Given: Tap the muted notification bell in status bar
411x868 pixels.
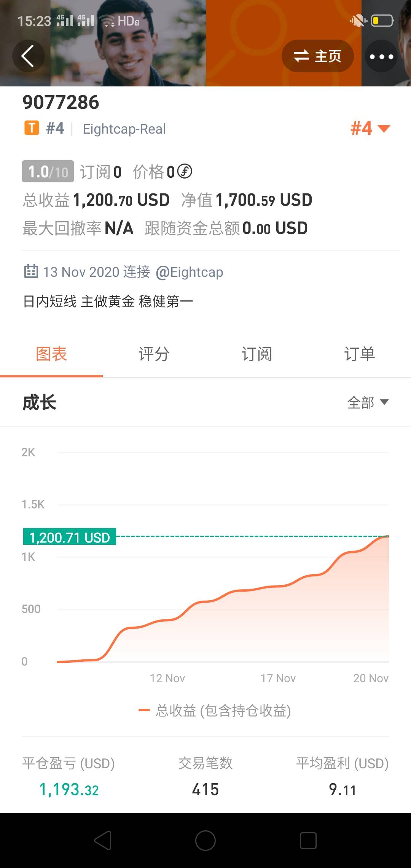Looking at the screenshot, I should tap(358, 21).
